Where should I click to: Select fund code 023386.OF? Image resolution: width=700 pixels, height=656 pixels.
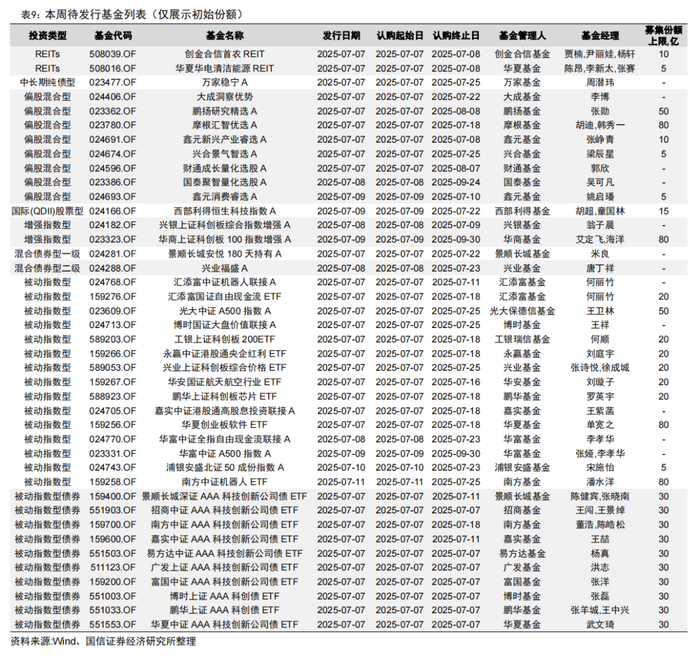coord(112,182)
